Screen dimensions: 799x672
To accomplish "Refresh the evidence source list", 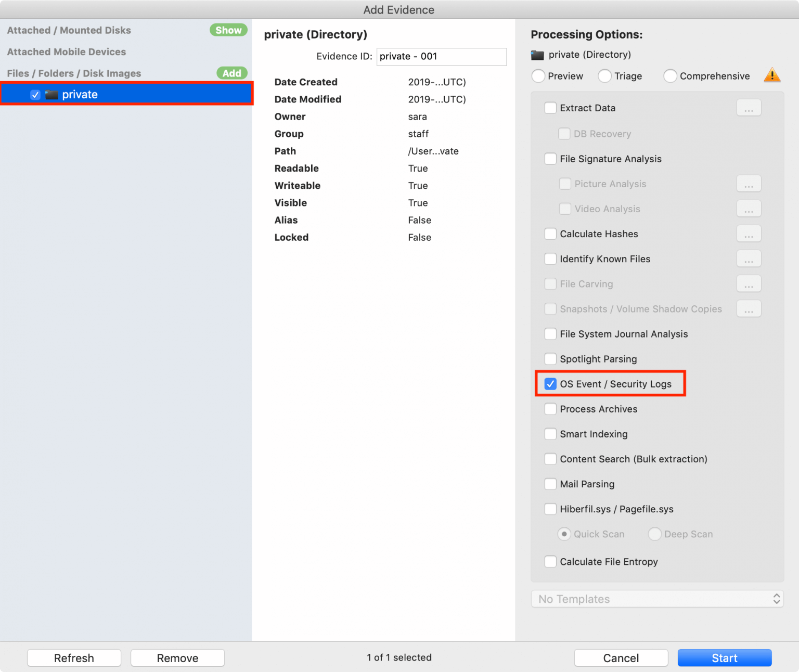I will (74, 657).
